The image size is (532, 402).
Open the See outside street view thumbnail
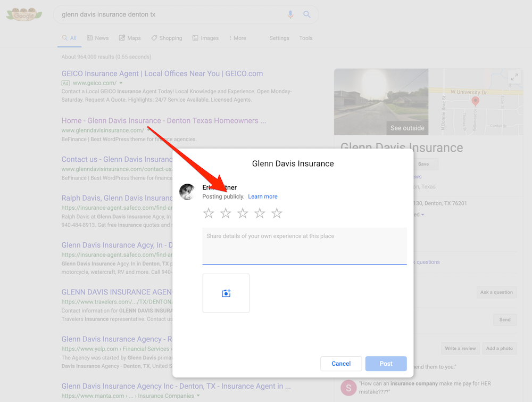[x=381, y=102]
